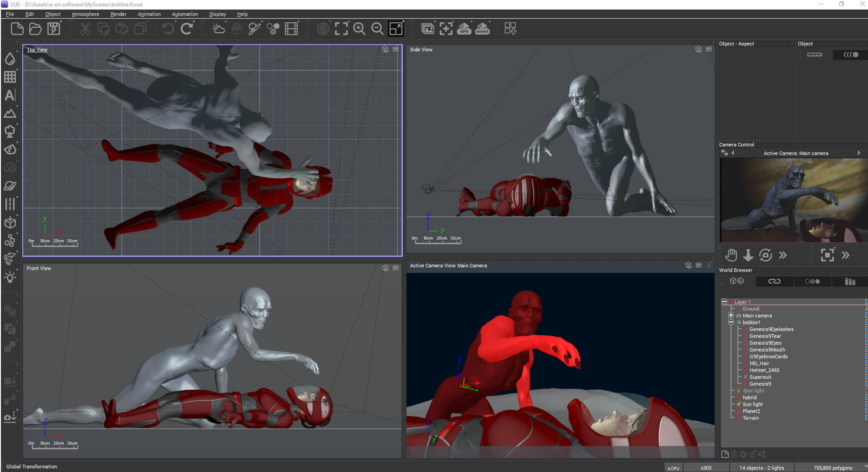Screen dimensions: 868x472
Task: Select the water droplet tool in the left toolbar
Action: [x=10, y=58]
